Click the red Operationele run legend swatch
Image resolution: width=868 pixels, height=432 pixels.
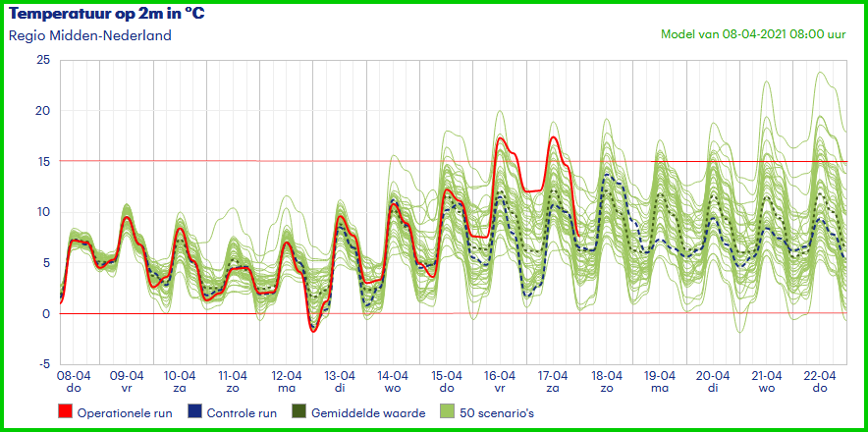(x=65, y=412)
